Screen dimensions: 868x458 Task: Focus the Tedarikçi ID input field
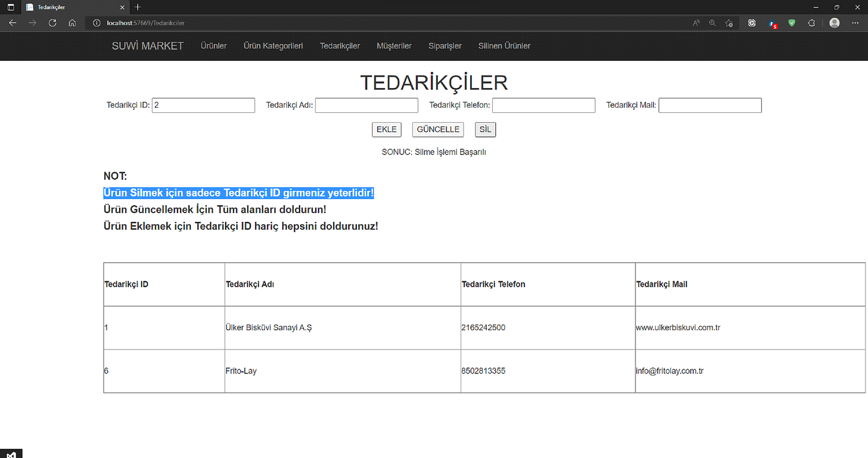point(203,105)
